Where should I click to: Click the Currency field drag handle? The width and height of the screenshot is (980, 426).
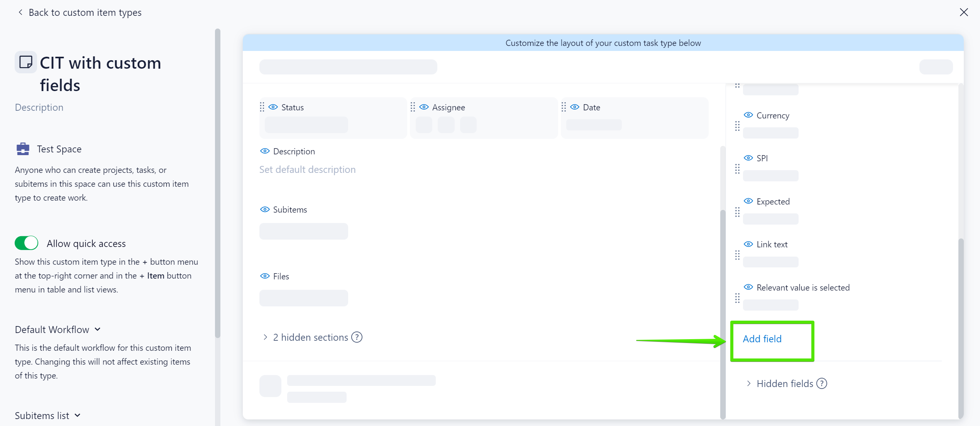737,126
